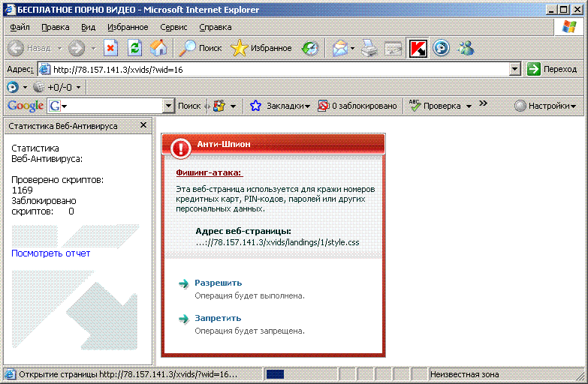Open the Закладки dropdown in Google toolbar
Screen dimensions: 588x384
click(281, 106)
